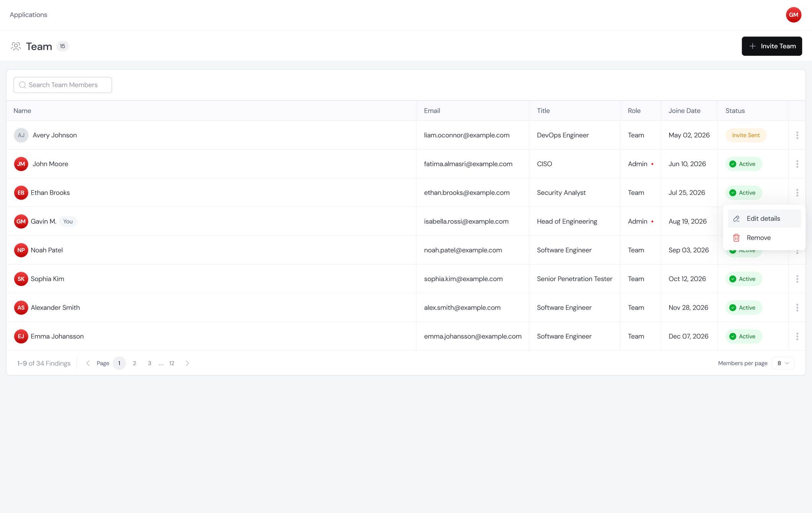
Task: Open three-dot menu for Emma Johansson
Action: click(797, 336)
